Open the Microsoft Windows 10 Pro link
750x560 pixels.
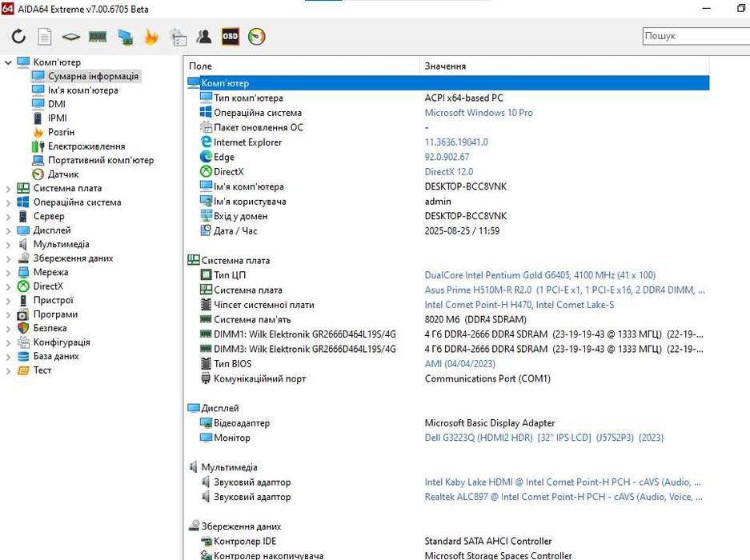[x=479, y=113]
